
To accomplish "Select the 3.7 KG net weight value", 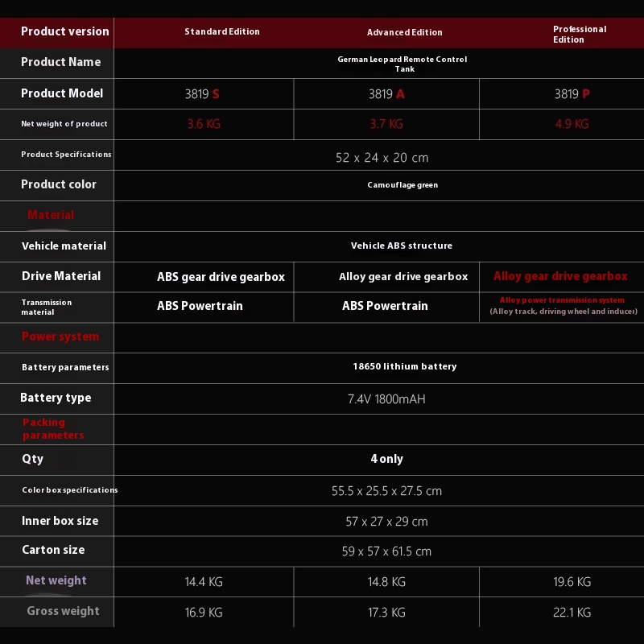I will click(386, 124).
